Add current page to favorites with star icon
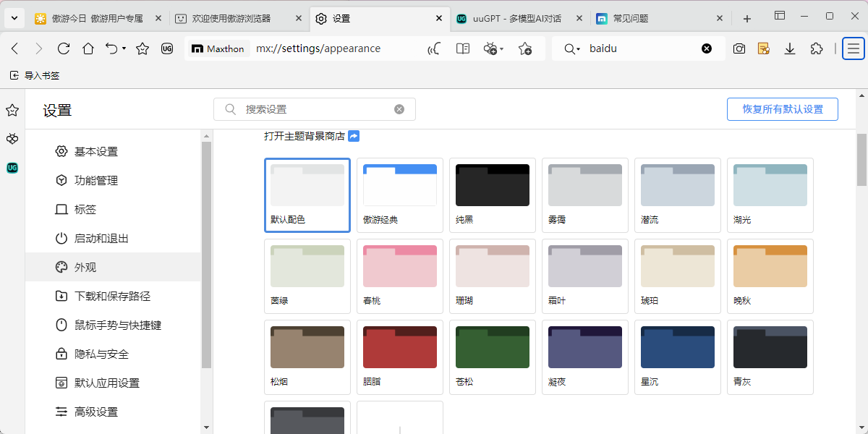The width and height of the screenshot is (868, 434). click(x=525, y=48)
